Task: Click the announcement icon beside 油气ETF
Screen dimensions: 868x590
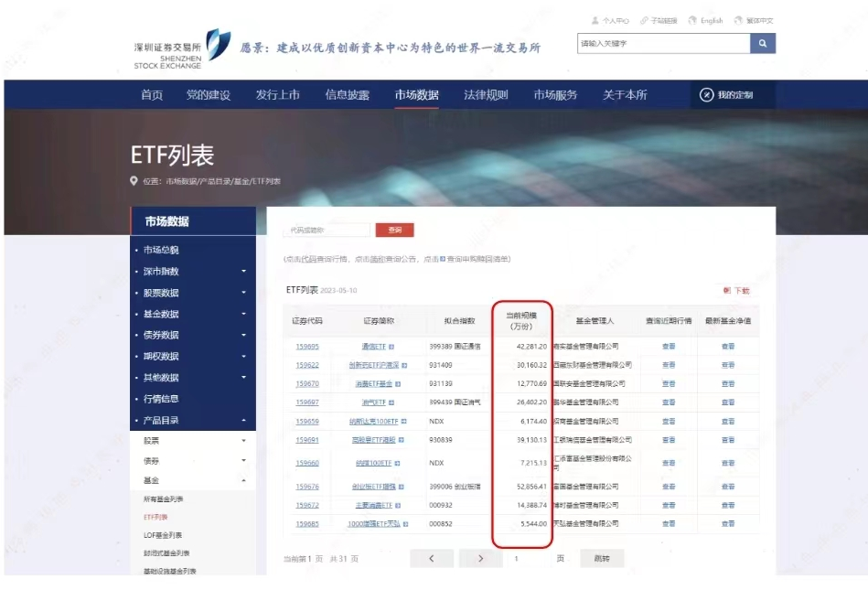Action: click(x=391, y=402)
